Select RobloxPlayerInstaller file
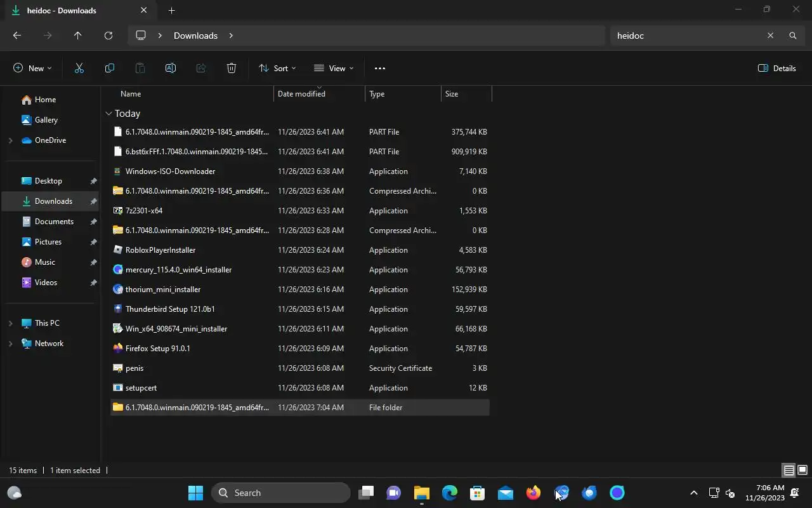This screenshot has width=812, height=508. [x=299, y=250]
